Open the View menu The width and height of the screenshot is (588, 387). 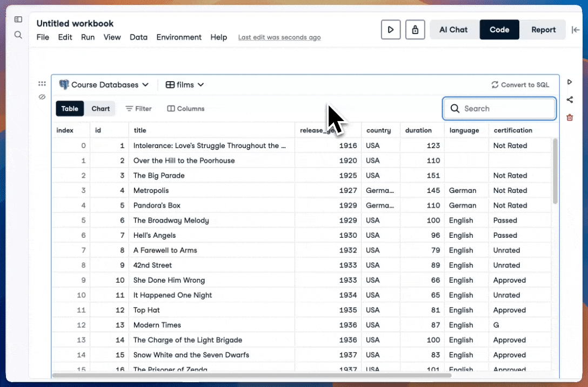pos(112,37)
